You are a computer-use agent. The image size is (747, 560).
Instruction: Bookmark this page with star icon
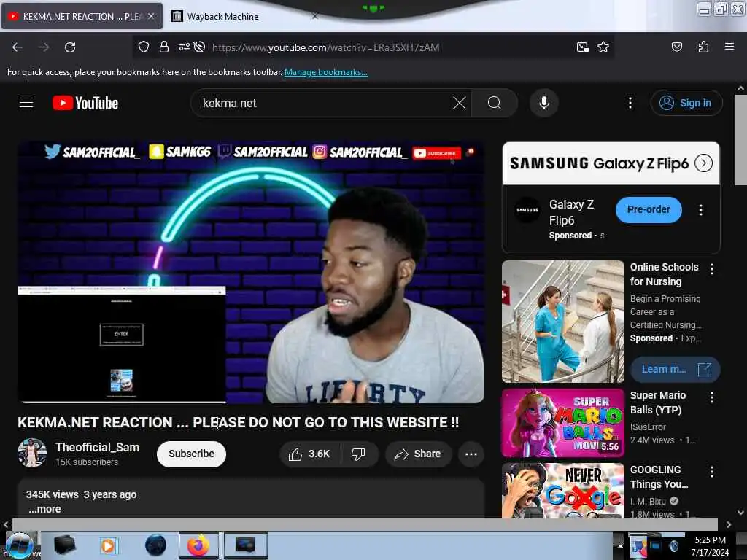point(603,47)
